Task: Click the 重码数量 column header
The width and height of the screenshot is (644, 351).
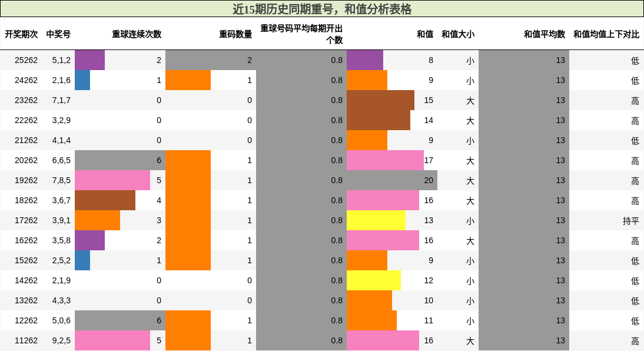Action: click(235, 34)
